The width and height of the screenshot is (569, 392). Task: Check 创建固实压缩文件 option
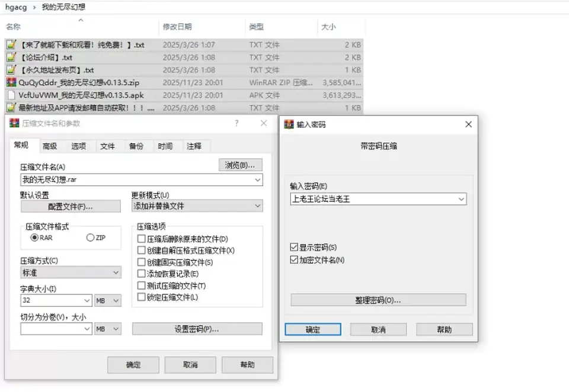coord(142,262)
